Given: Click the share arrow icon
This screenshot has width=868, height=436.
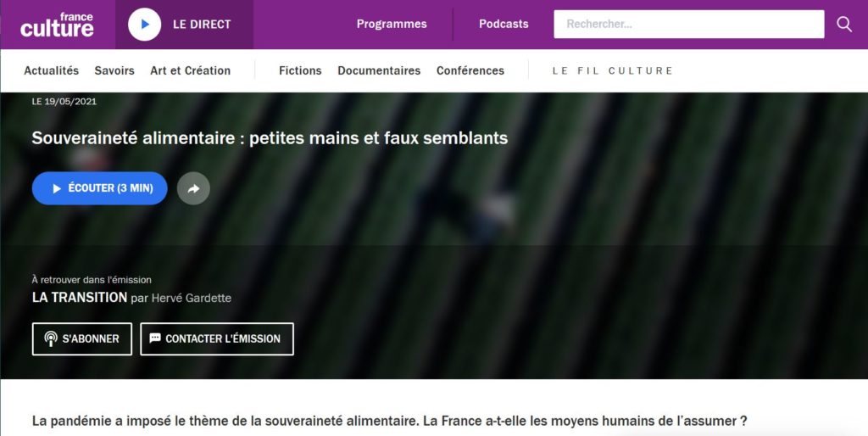Looking at the screenshot, I should [x=193, y=188].
